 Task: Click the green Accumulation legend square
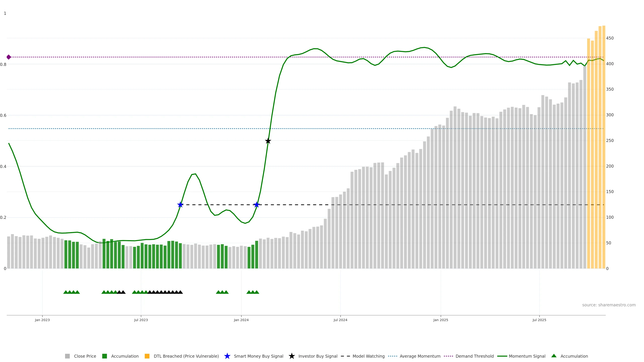104,356
